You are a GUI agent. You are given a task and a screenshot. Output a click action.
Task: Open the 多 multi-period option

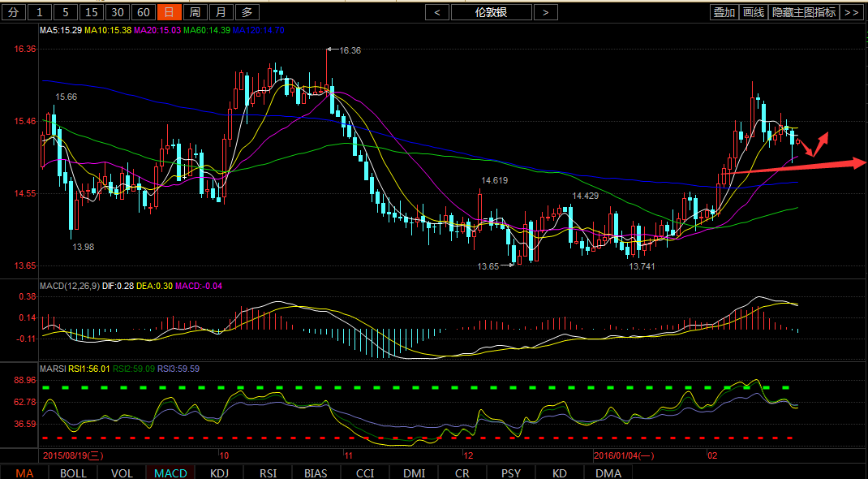(247, 12)
